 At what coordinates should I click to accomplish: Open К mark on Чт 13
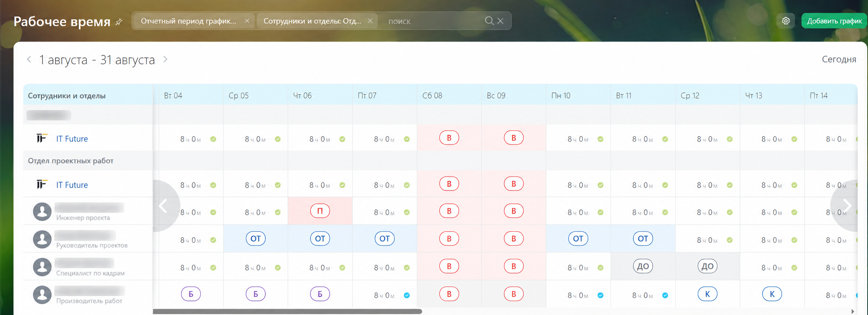(772, 294)
